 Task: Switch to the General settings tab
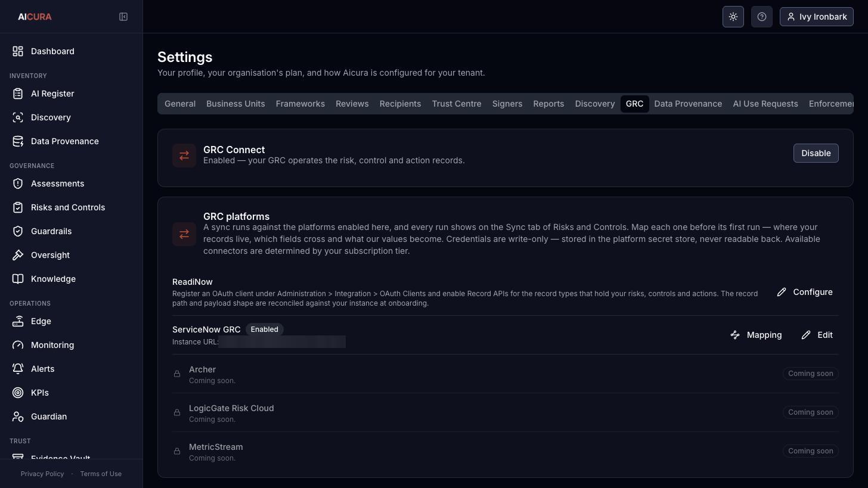click(x=180, y=104)
